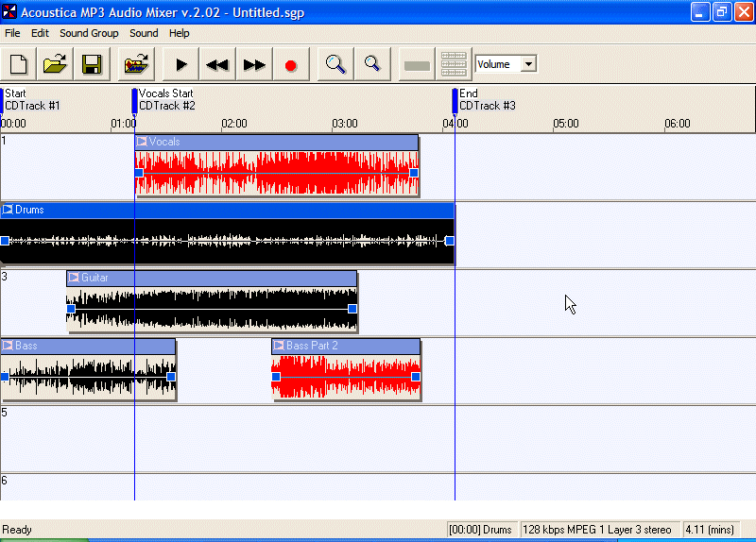Screen dimensions: 756x542
Task: Click the large magnifier zoom in icon
Action: coord(335,64)
